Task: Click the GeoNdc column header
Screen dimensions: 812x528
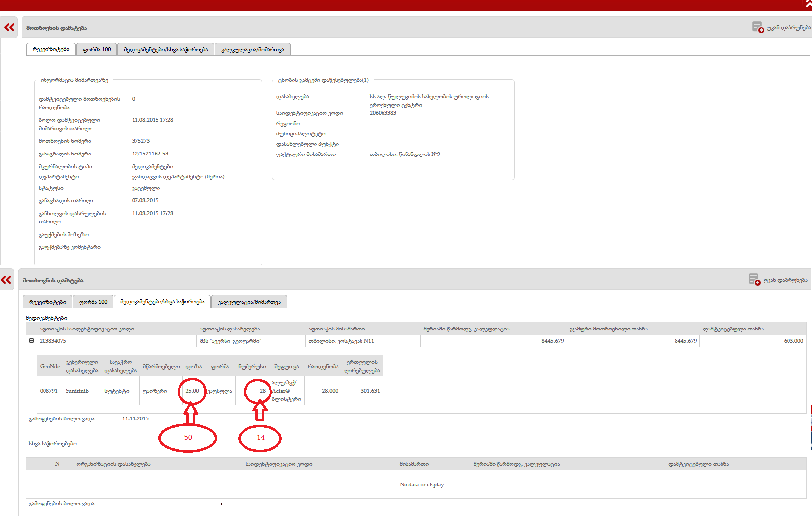Action: [50, 366]
